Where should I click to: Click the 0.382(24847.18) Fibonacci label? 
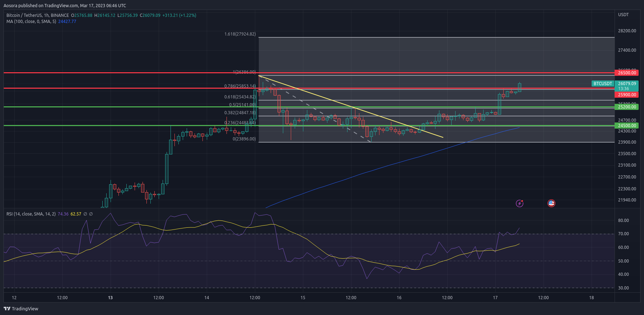pos(240,113)
